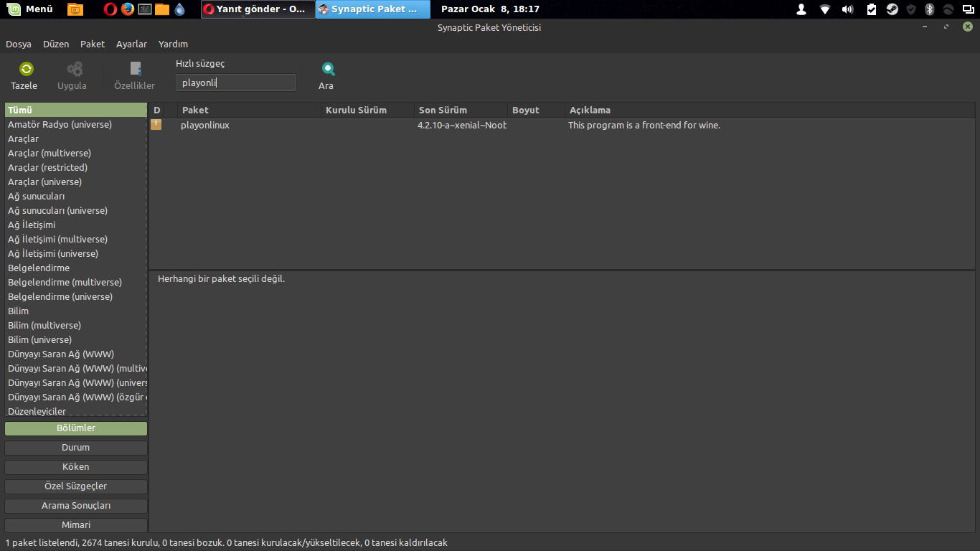This screenshot has height=551, width=980.
Task: Select the playonlinux package row name
Action: pyautogui.click(x=205, y=125)
